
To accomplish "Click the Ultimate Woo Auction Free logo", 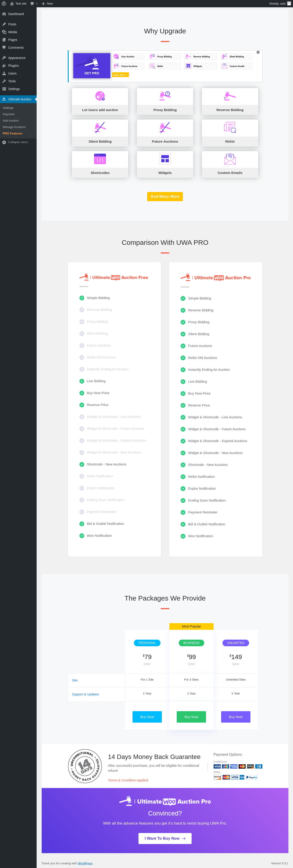I will click(114, 277).
